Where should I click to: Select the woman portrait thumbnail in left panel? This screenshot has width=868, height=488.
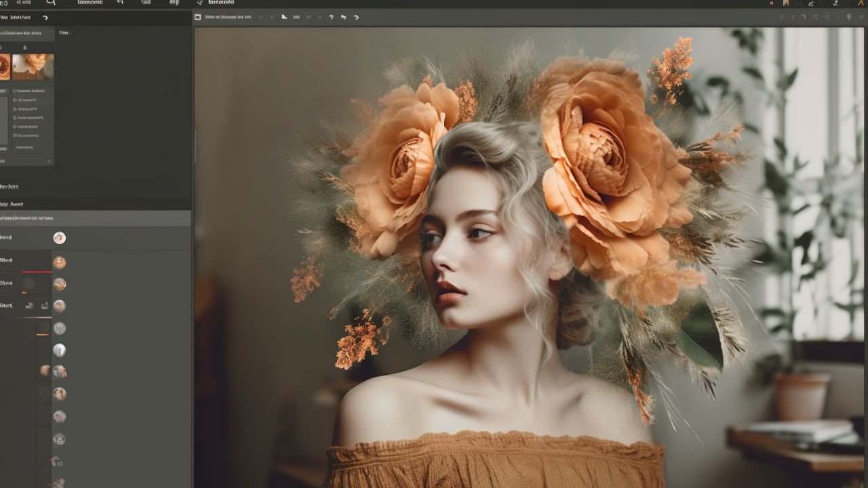coord(33,67)
